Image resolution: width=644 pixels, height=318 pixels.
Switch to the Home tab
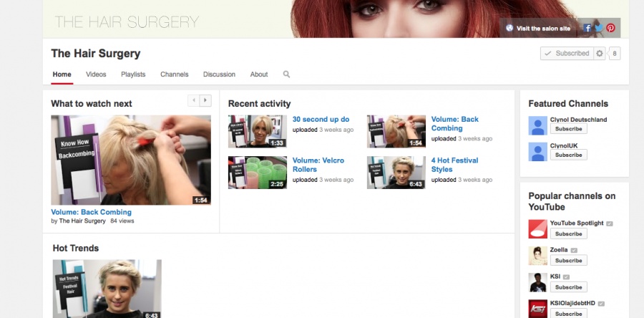pyautogui.click(x=62, y=74)
